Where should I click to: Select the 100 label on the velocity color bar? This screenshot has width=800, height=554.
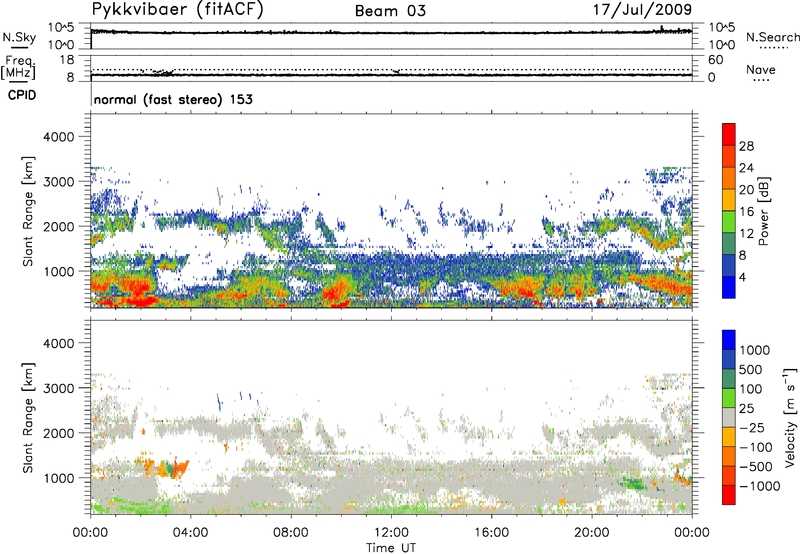point(751,389)
